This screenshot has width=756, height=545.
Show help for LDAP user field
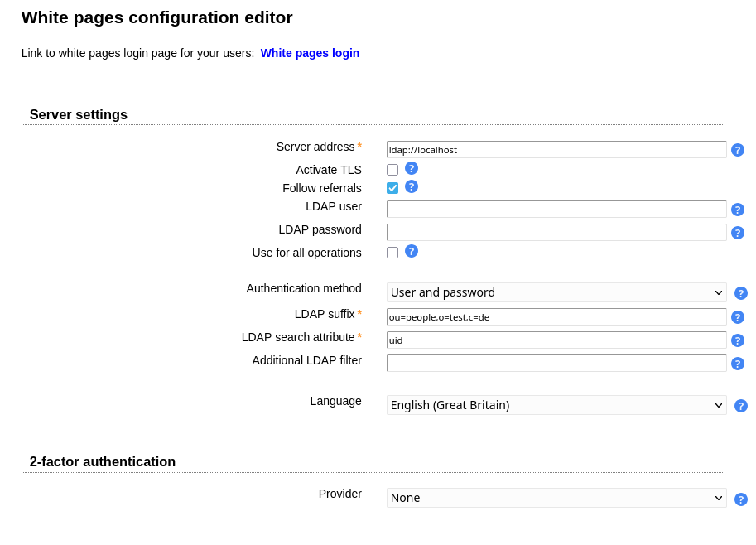click(x=737, y=210)
